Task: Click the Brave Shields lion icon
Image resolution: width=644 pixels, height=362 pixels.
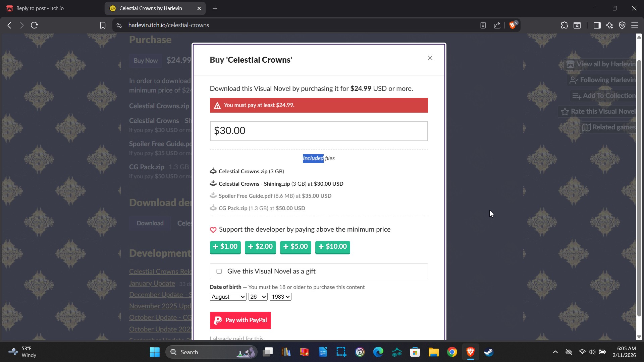Action: [512, 25]
